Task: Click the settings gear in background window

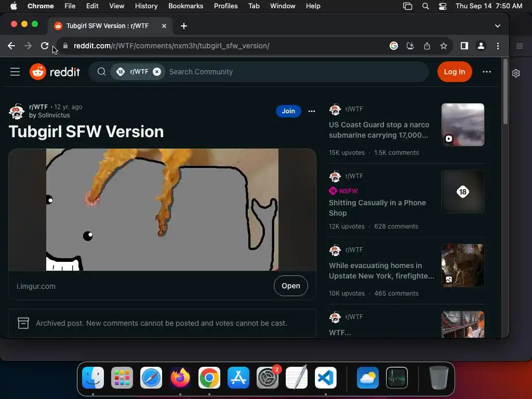Action: coord(516,73)
